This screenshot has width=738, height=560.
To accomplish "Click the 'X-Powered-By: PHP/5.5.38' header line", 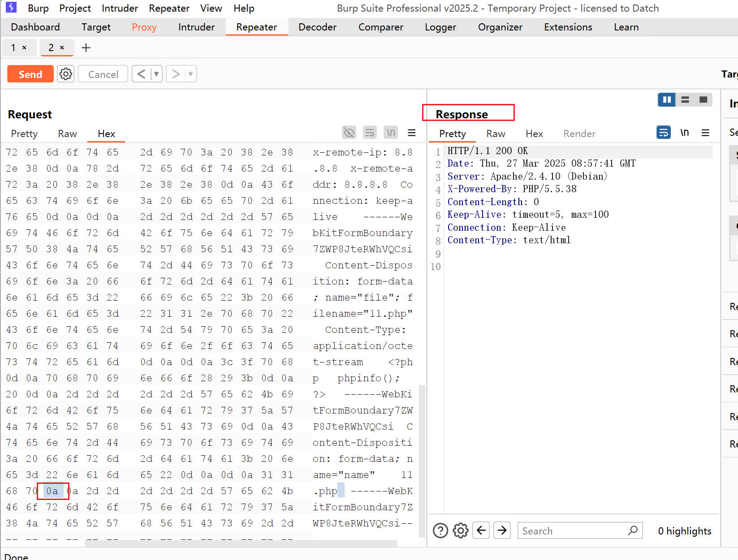I will pyautogui.click(x=512, y=189).
